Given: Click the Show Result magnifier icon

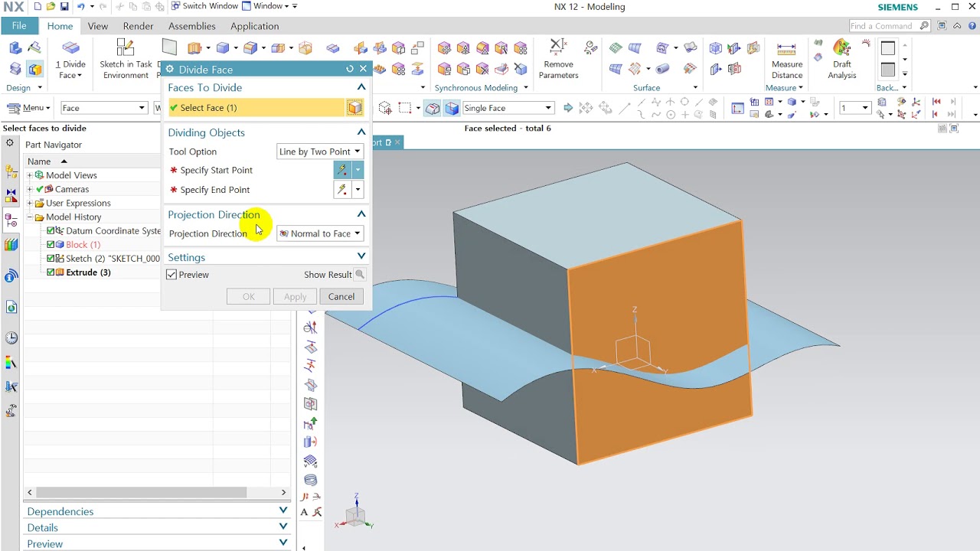Looking at the screenshot, I should coord(359,275).
